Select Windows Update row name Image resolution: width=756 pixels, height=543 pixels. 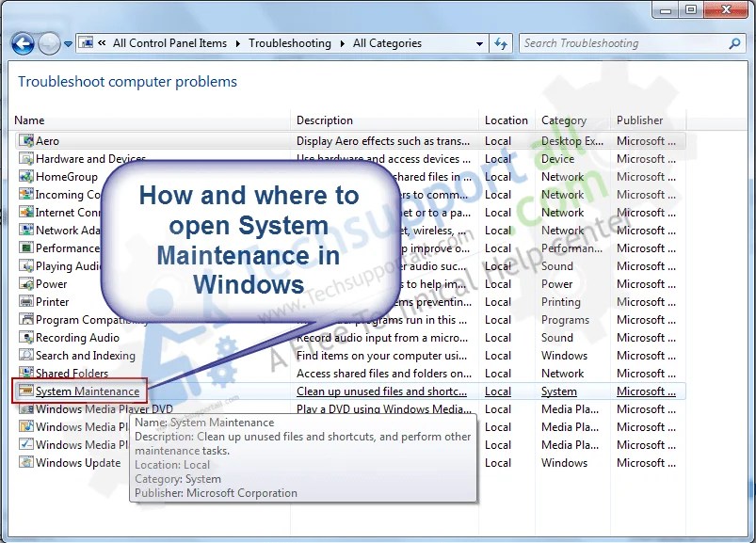[78, 463]
